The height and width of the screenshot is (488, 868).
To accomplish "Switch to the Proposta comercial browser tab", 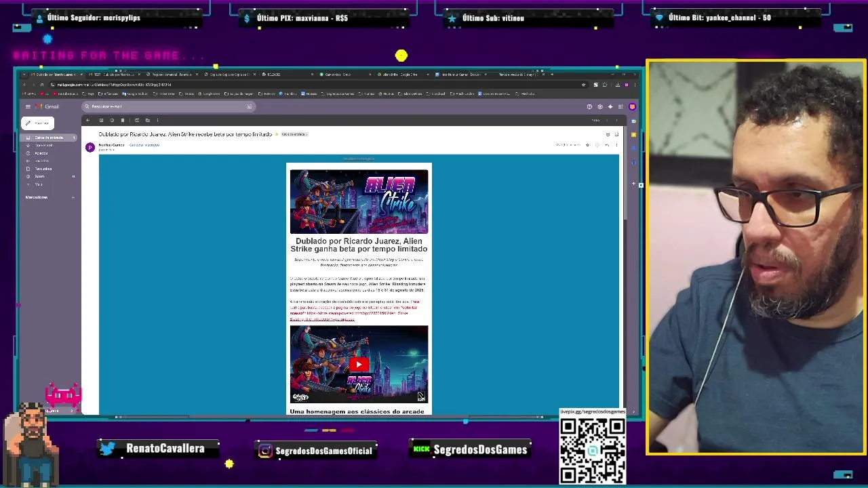I will pos(172,75).
